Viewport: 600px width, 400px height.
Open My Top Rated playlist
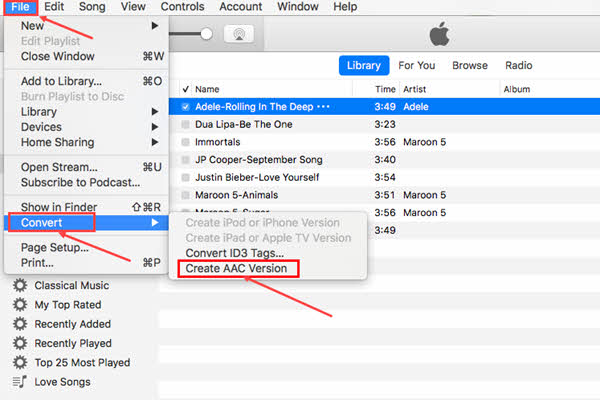(68, 305)
